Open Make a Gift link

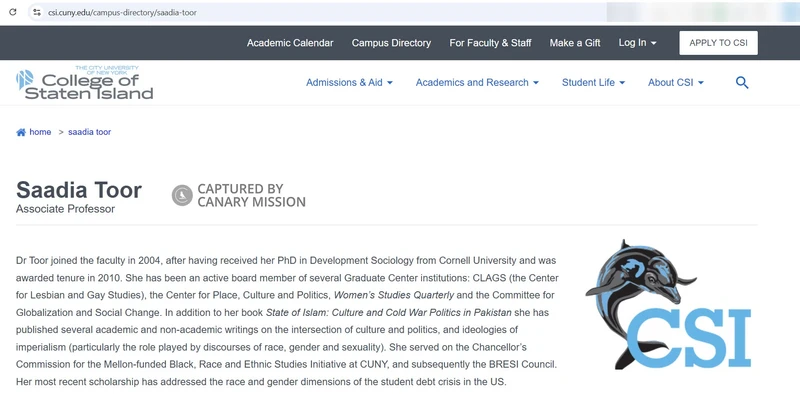tap(575, 43)
